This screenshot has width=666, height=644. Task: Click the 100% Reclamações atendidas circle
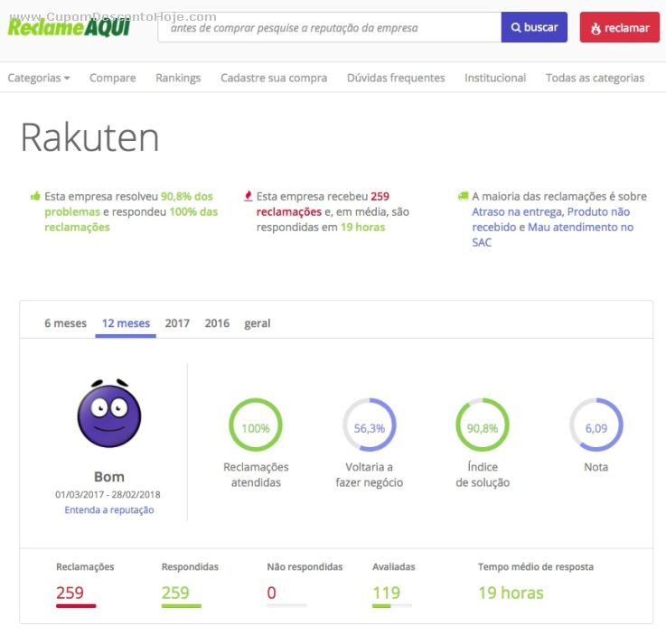click(x=256, y=425)
